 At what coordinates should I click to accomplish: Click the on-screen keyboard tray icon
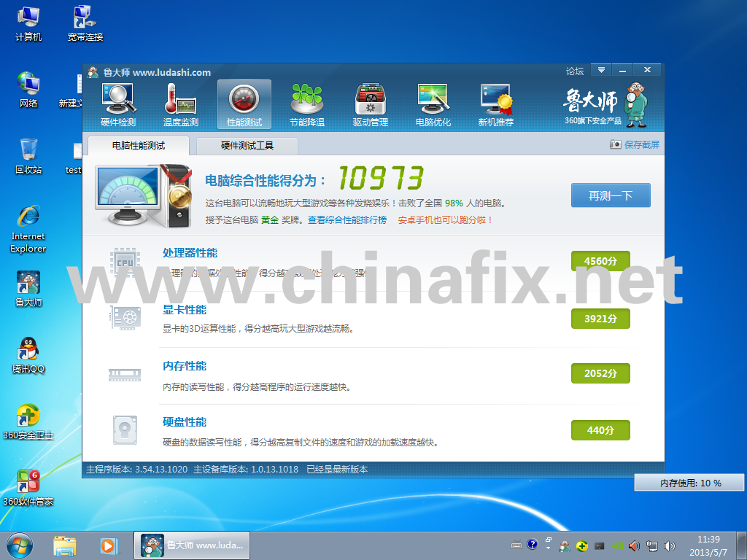(516, 545)
